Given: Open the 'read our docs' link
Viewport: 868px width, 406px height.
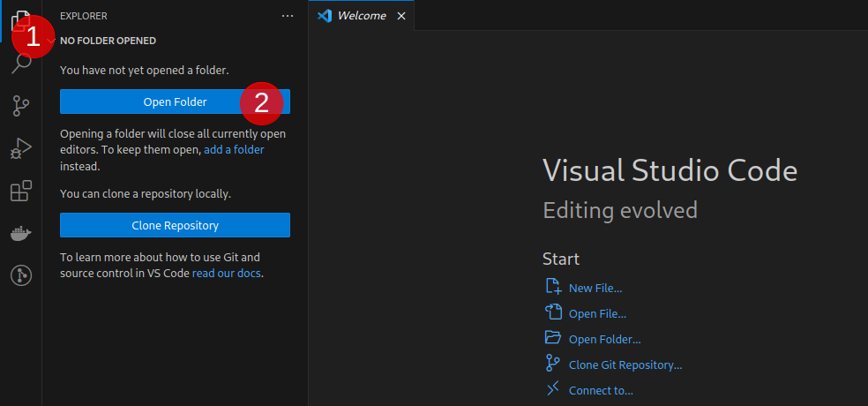Looking at the screenshot, I should click(x=227, y=274).
